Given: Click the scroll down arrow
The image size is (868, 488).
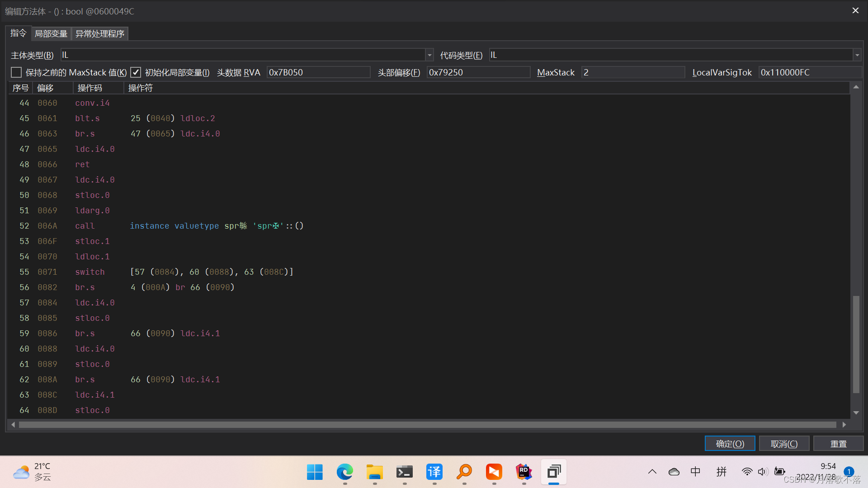Looking at the screenshot, I should click(x=856, y=413).
